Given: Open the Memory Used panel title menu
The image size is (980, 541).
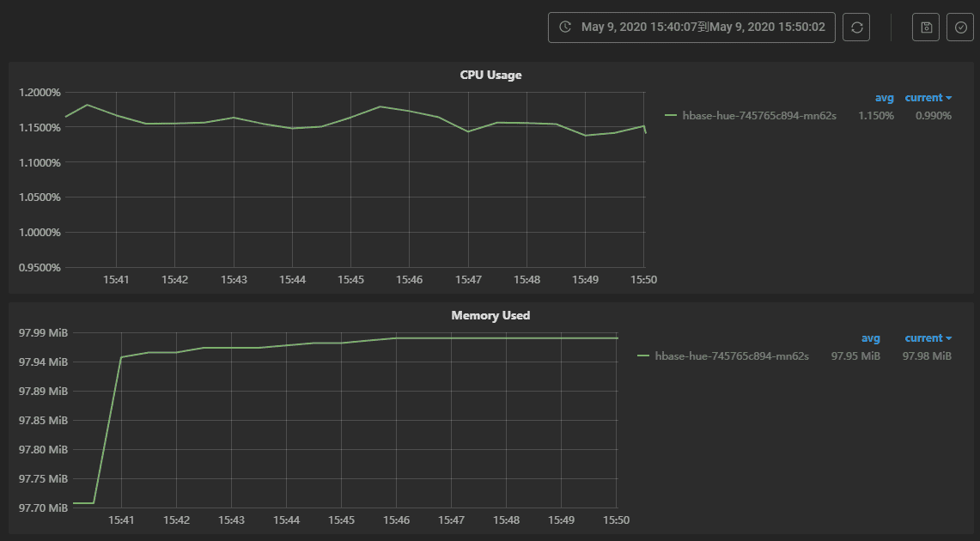Looking at the screenshot, I should tap(490, 315).
